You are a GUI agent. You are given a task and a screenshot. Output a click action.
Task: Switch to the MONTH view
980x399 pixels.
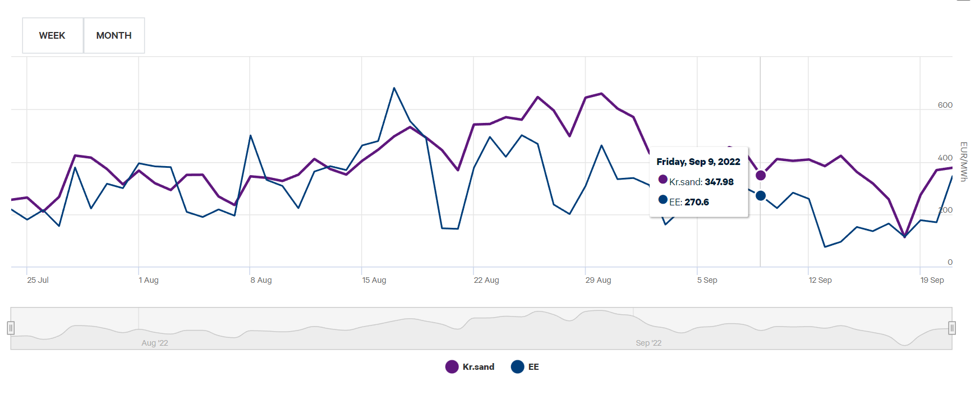(114, 35)
